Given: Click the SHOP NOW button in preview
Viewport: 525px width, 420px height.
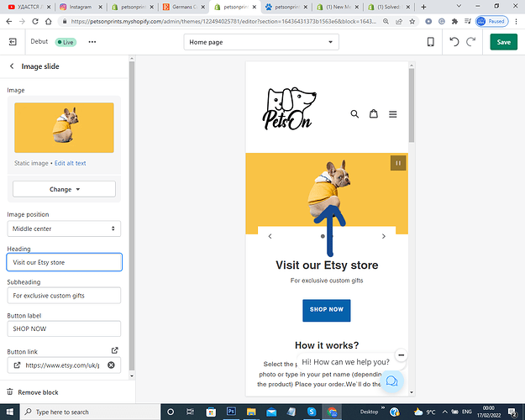Looking at the screenshot, I should click(x=327, y=310).
